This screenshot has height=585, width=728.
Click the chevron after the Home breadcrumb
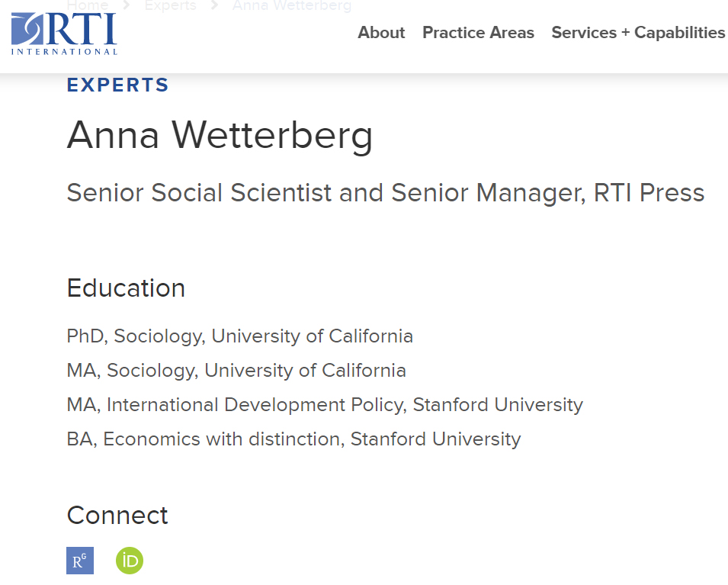pyautogui.click(x=127, y=6)
